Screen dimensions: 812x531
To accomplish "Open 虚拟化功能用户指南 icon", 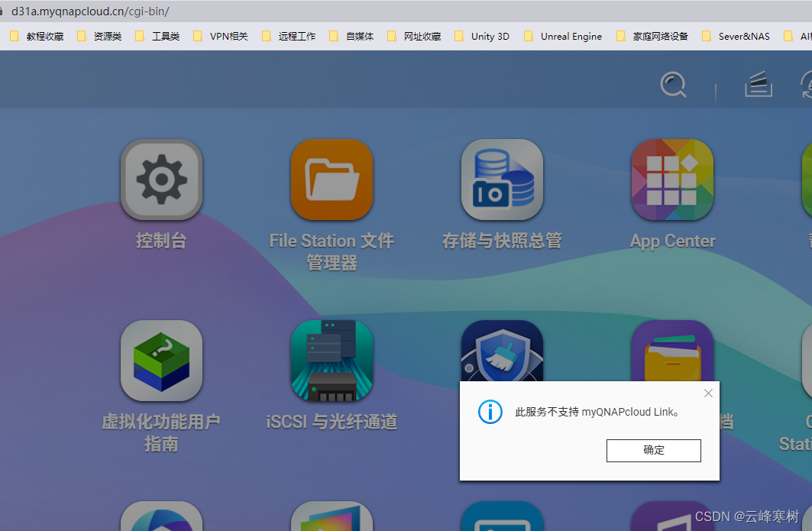I will click(x=162, y=361).
